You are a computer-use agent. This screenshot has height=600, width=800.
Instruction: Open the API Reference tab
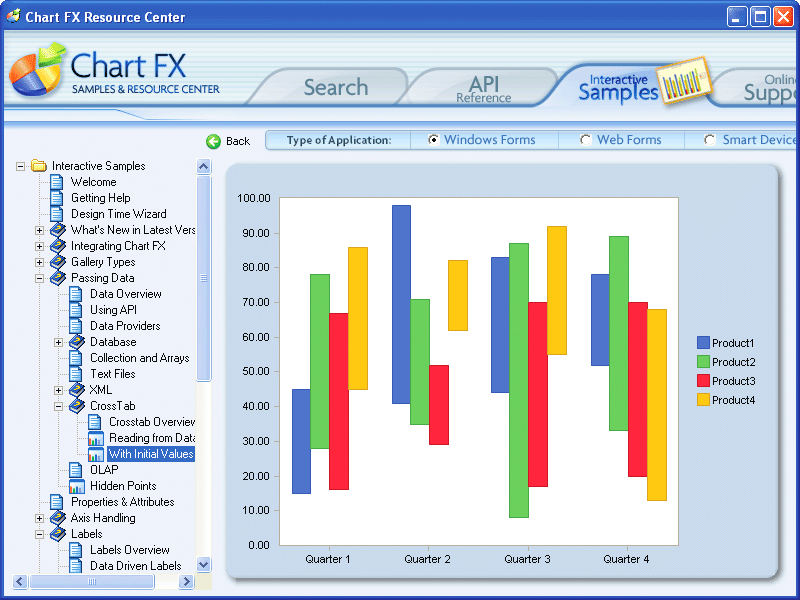(x=484, y=86)
